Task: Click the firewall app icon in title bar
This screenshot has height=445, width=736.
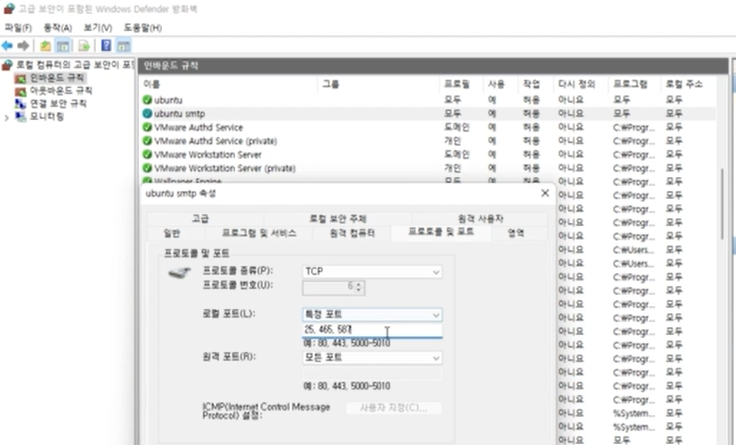Action: coord(9,8)
